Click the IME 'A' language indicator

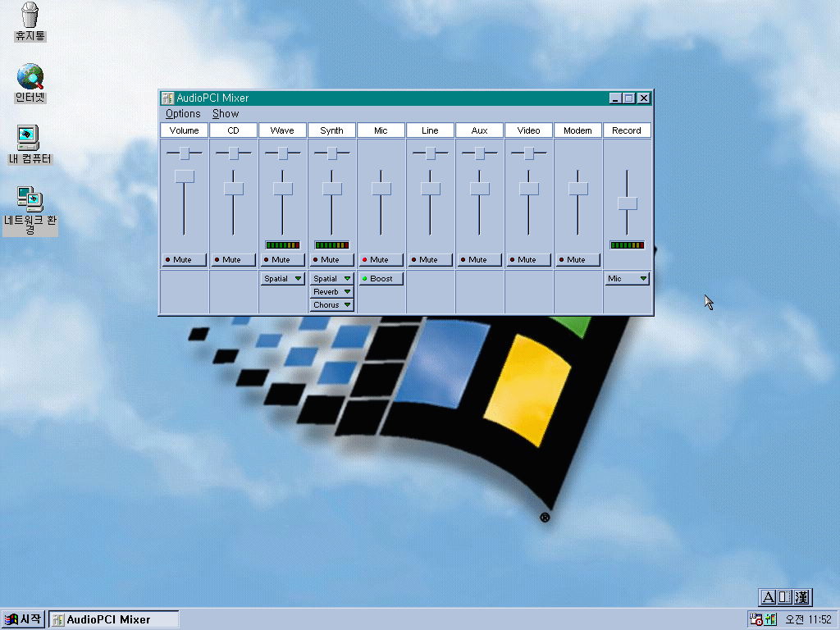768,597
